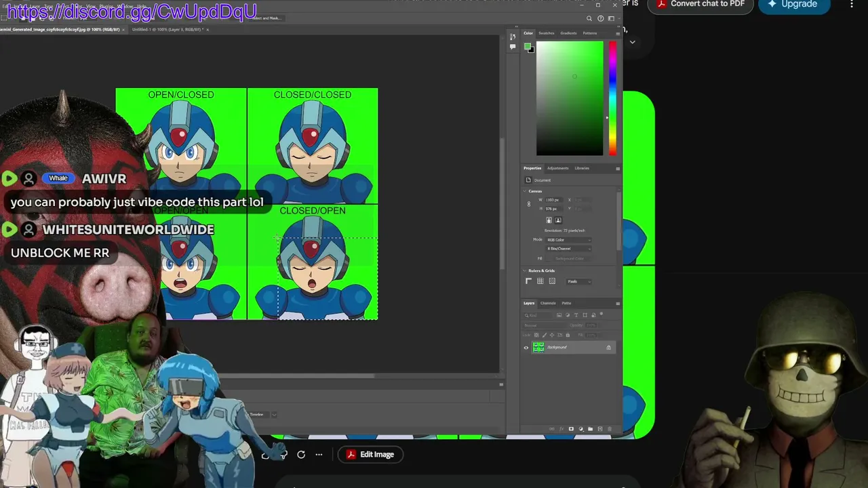
Task: Click the canvas width input field
Action: 553,200
